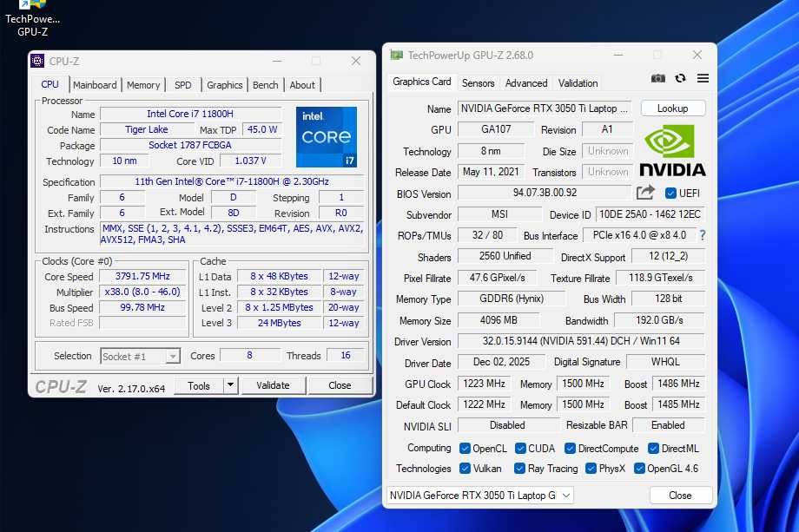Click the GA107 GPU field
The width and height of the screenshot is (799, 532).
click(496, 128)
